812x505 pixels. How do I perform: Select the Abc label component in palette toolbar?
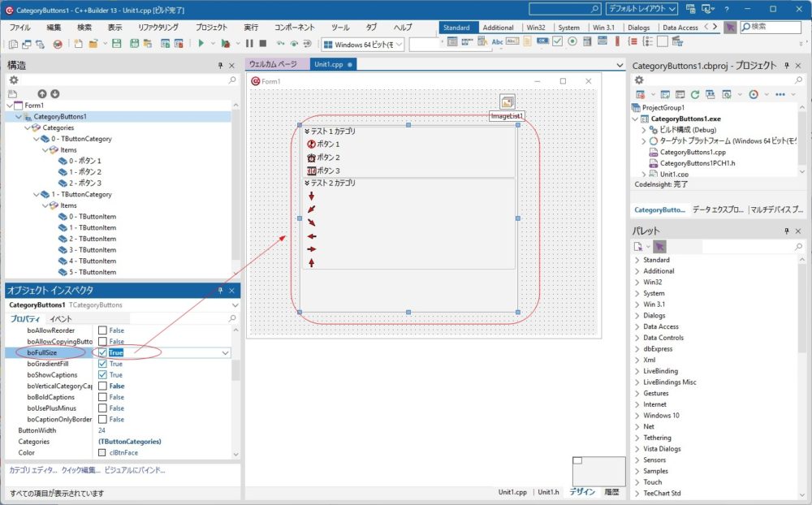(x=498, y=41)
